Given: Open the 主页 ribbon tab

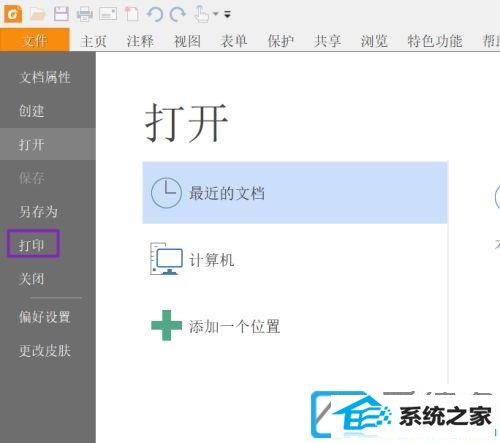Looking at the screenshot, I should click(x=94, y=41).
